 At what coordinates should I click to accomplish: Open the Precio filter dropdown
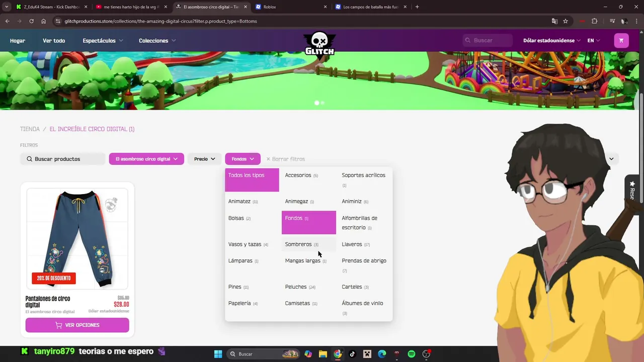204,159
